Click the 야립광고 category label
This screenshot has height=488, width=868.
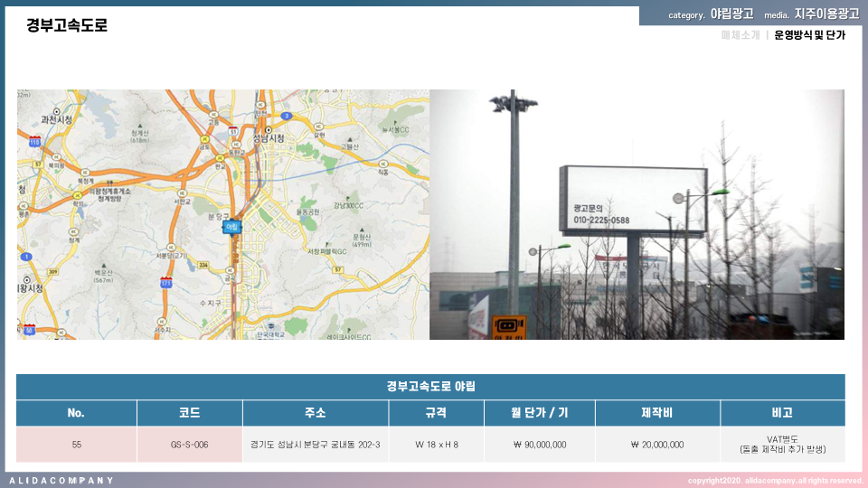point(731,14)
